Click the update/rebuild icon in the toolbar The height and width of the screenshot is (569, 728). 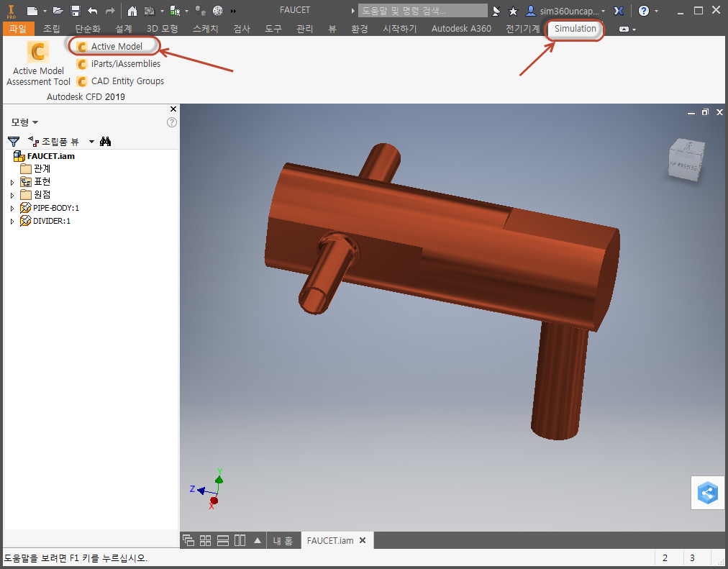pos(150,11)
